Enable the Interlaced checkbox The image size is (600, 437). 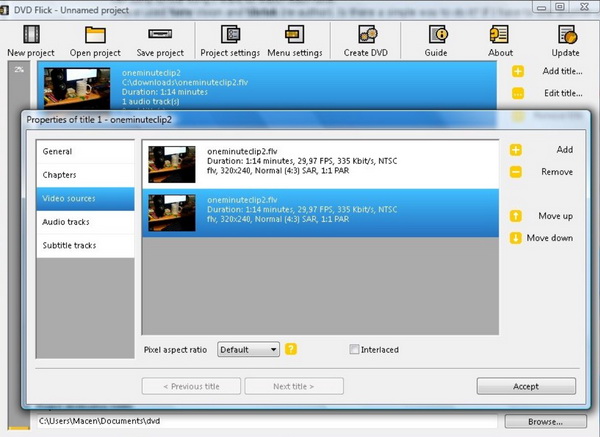(x=355, y=350)
